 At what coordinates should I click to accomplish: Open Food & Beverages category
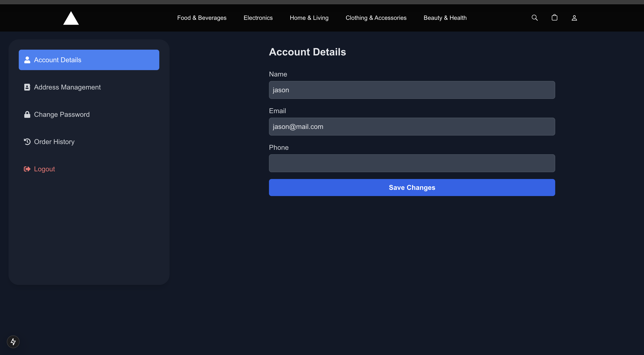coord(202,18)
